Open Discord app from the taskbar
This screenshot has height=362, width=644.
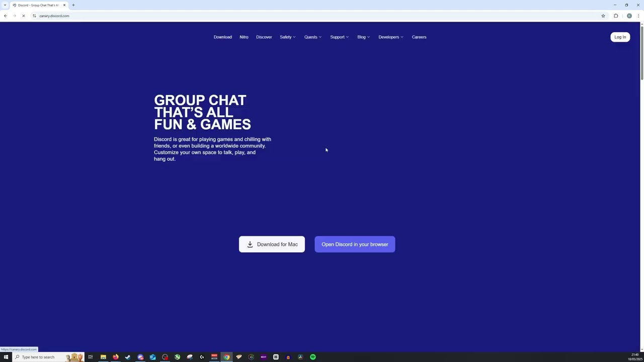pyautogui.click(x=140, y=357)
